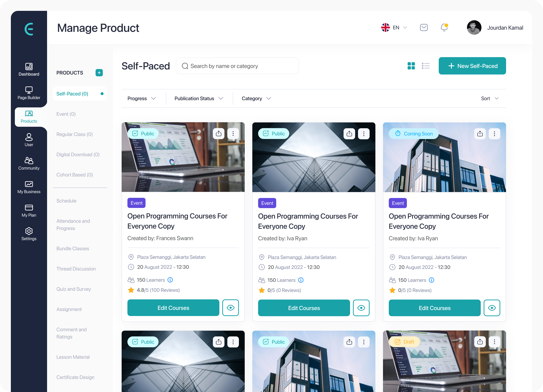Image resolution: width=543 pixels, height=392 pixels.
Task: Open more options on bottom-middle Public card
Action: tap(364, 342)
